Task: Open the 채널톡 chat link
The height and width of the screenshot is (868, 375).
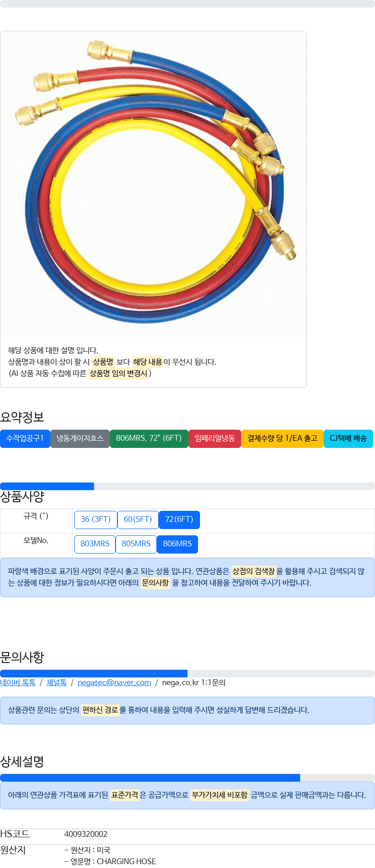Action: click(x=57, y=683)
